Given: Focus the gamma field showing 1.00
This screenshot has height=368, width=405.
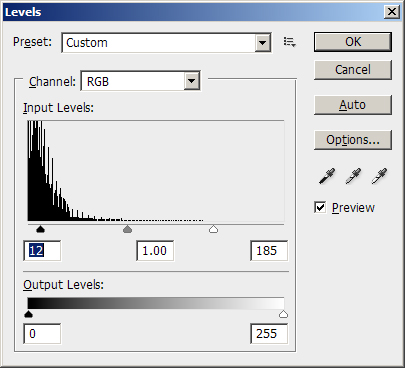Looking at the screenshot, I should tap(155, 251).
